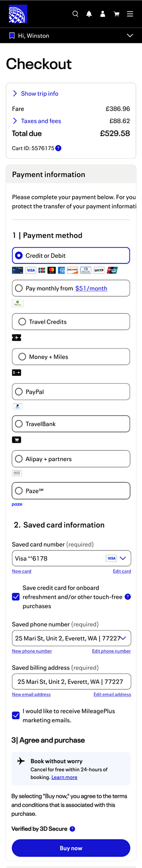The height and width of the screenshot is (868, 142).
Task: Open the search icon in header
Action: tap(75, 14)
